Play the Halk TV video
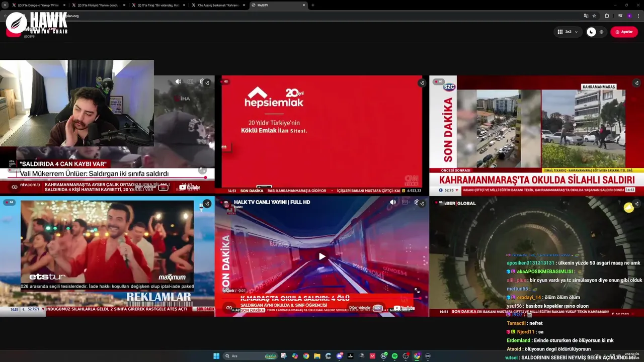 click(x=322, y=256)
